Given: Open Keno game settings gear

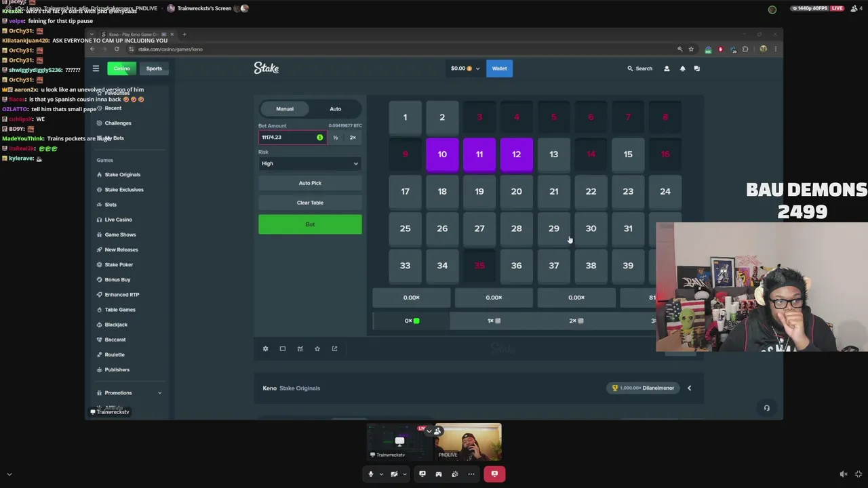Looking at the screenshot, I should [x=265, y=348].
